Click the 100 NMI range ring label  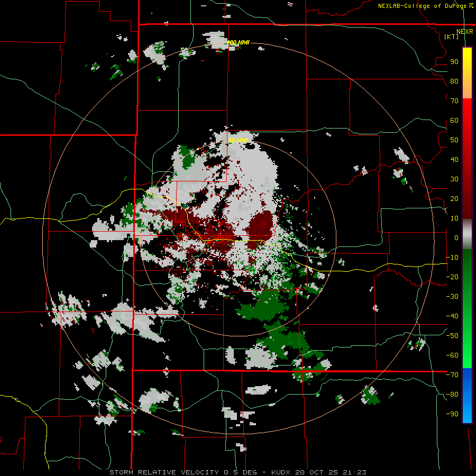[x=239, y=42]
